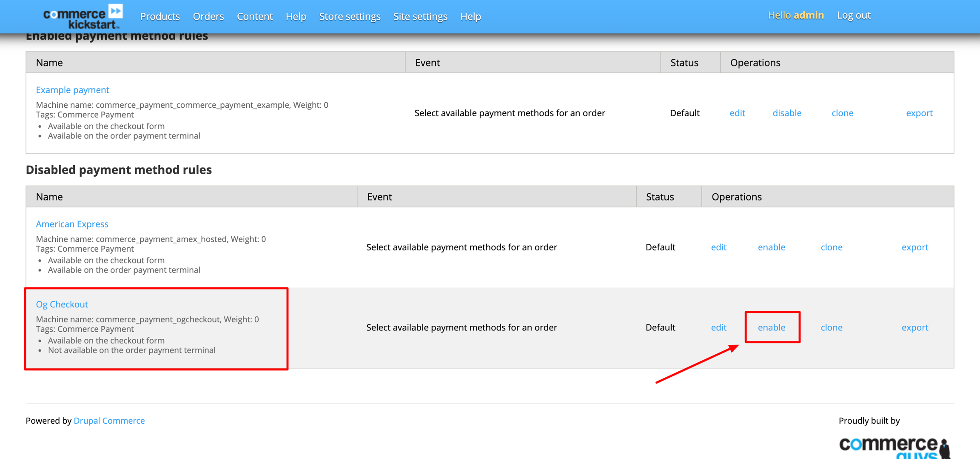
Task: Disable the Example payment rule
Action: [x=786, y=113]
